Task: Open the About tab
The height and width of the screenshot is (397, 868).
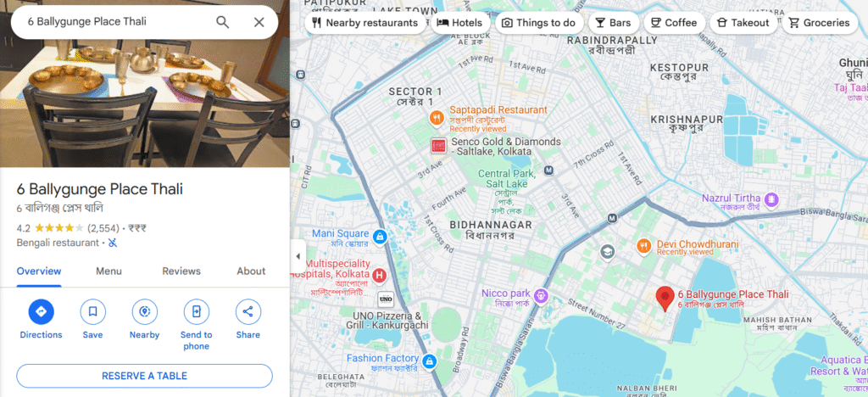Action: pos(251,271)
